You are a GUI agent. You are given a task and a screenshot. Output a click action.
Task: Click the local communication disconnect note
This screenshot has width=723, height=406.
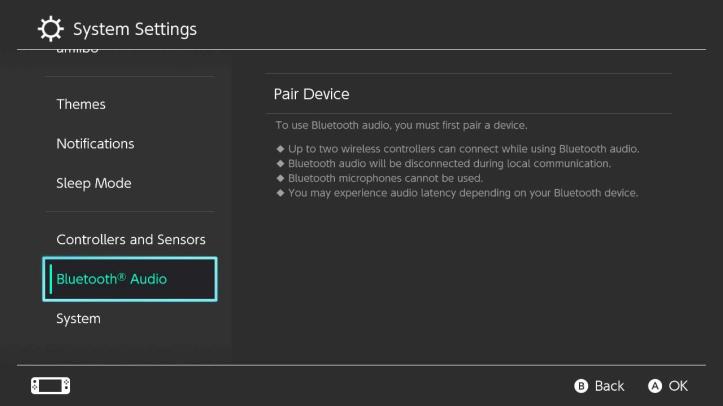point(448,163)
